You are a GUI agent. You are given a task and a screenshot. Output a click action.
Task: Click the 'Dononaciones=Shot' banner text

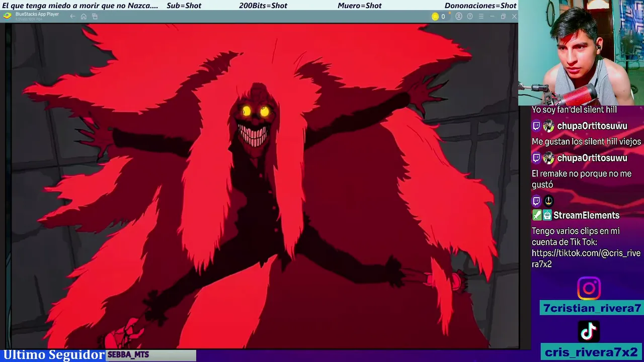coord(480,6)
